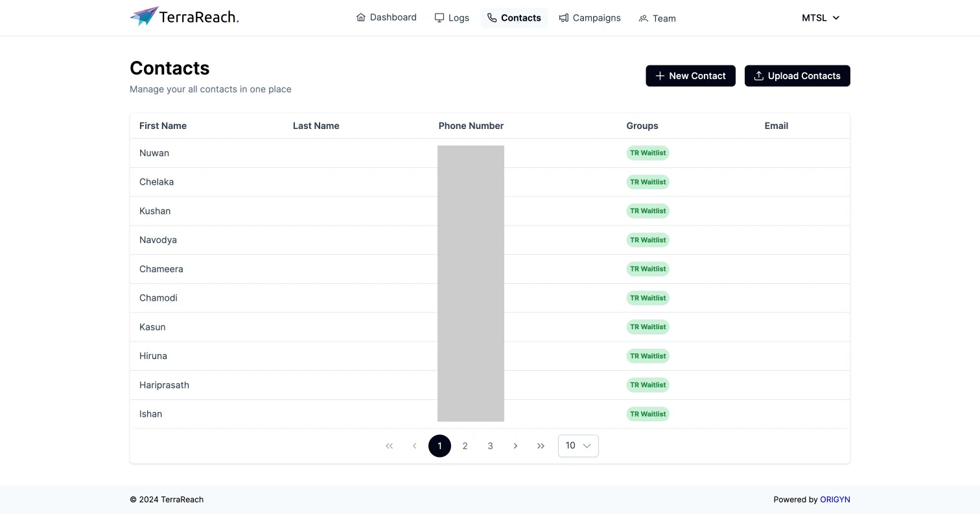Click the Groups column header
980x514 pixels.
(642, 126)
